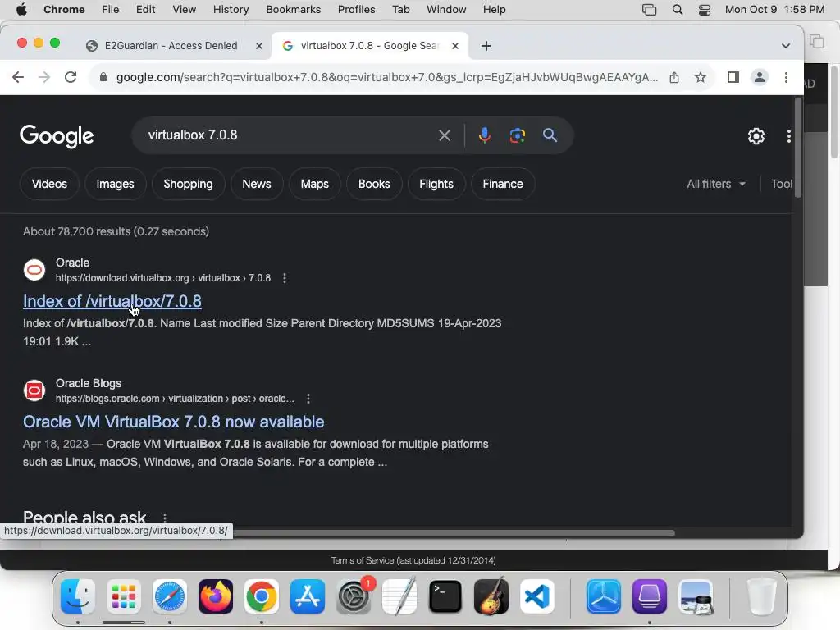
Task: Open more options for the Oracle result
Action: tap(285, 278)
